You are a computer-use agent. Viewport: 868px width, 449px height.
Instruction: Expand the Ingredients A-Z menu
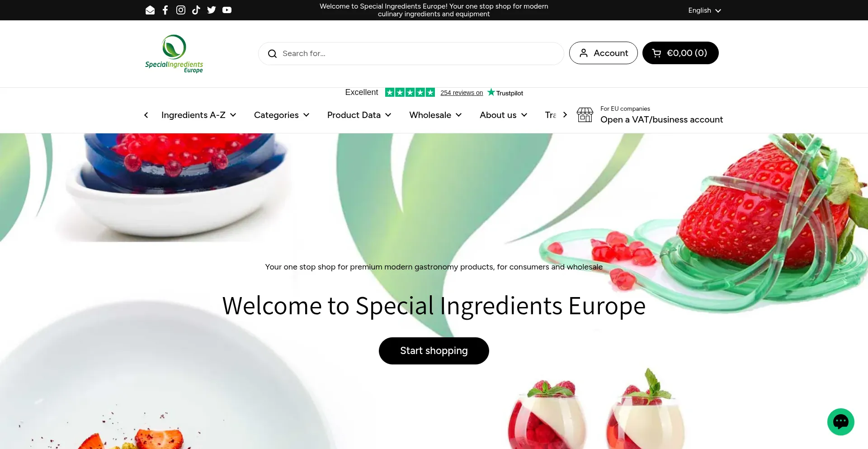tap(198, 115)
